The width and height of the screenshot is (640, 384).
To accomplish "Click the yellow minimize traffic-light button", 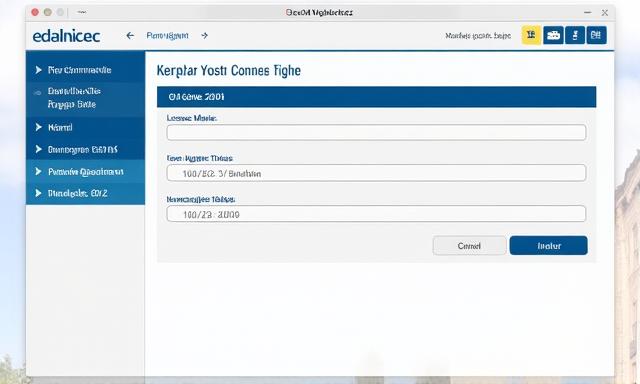I will [48, 12].
